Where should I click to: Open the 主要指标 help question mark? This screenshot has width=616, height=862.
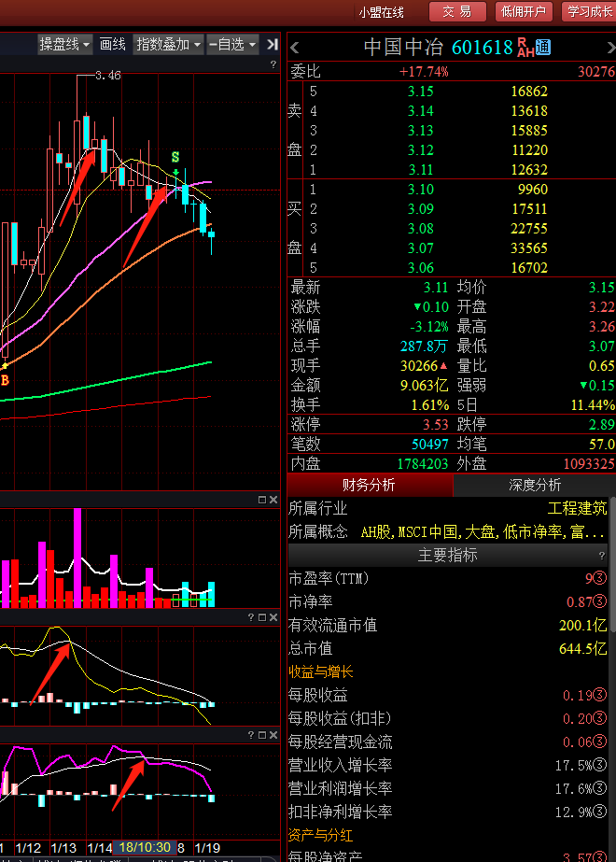point(602,556)
